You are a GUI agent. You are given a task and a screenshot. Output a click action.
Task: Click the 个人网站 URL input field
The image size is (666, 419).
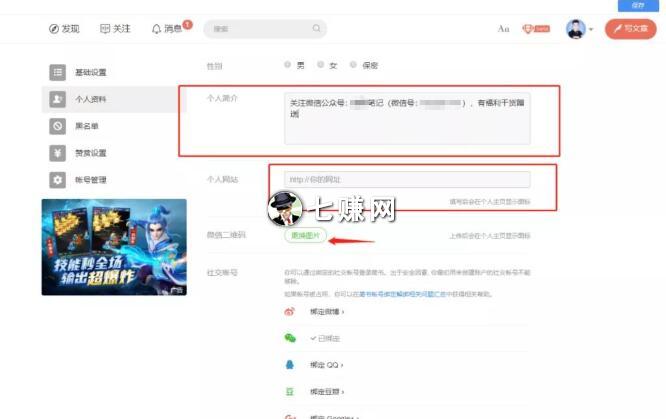[x=407, y=179]
